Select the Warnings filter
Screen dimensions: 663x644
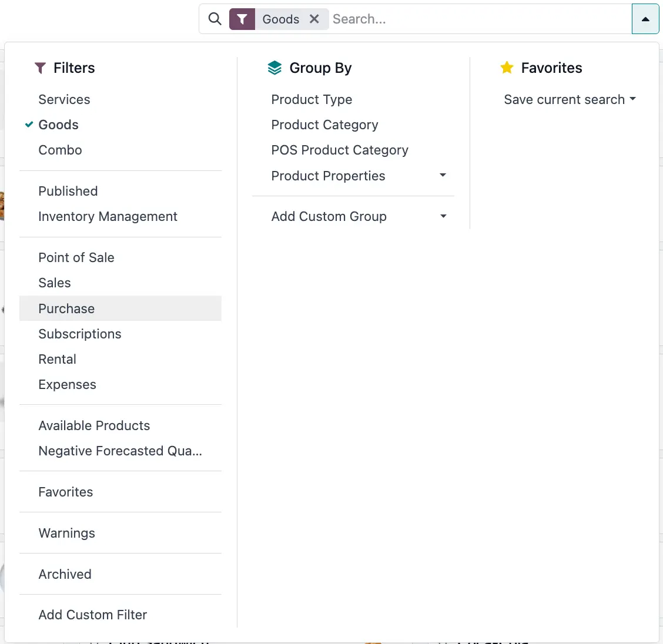pos(120,534)
